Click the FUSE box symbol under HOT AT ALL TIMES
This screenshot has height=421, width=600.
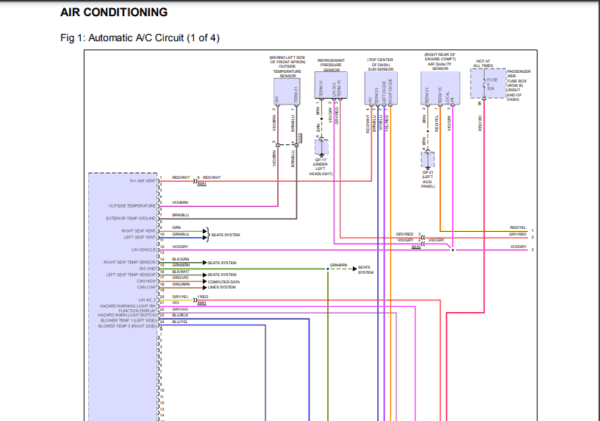click(488, 83)
